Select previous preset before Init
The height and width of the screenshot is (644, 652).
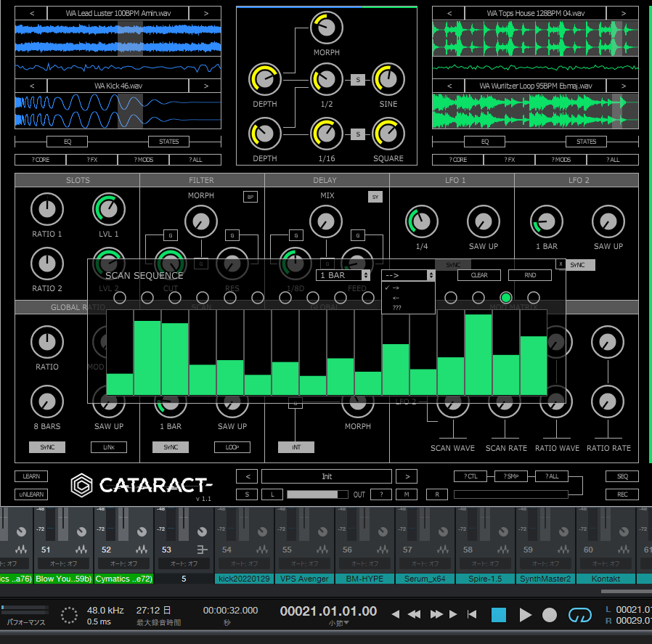248,476
